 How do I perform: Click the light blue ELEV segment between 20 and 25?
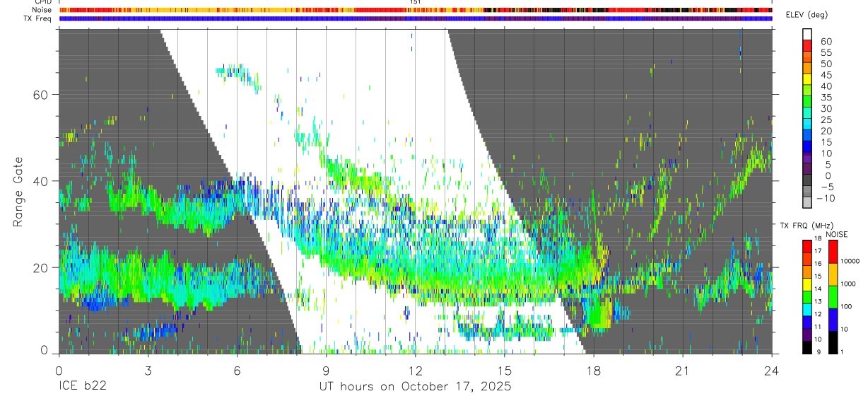807,123
